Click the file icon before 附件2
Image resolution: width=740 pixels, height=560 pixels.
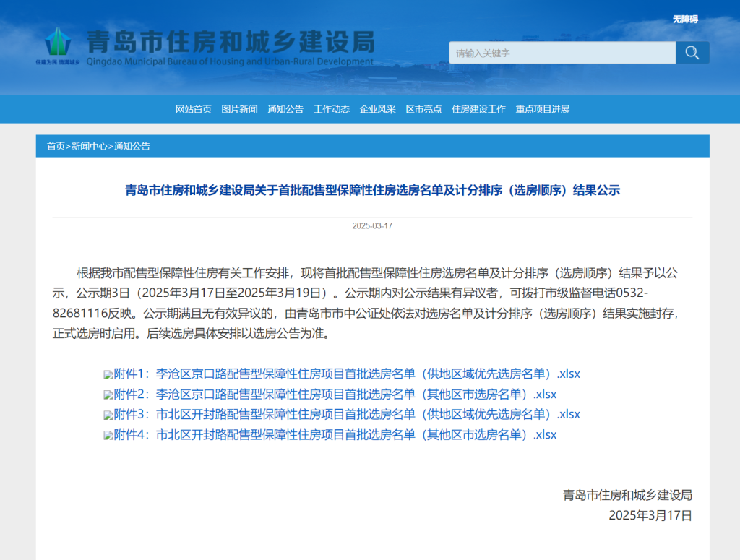click(x=108, y=395)
